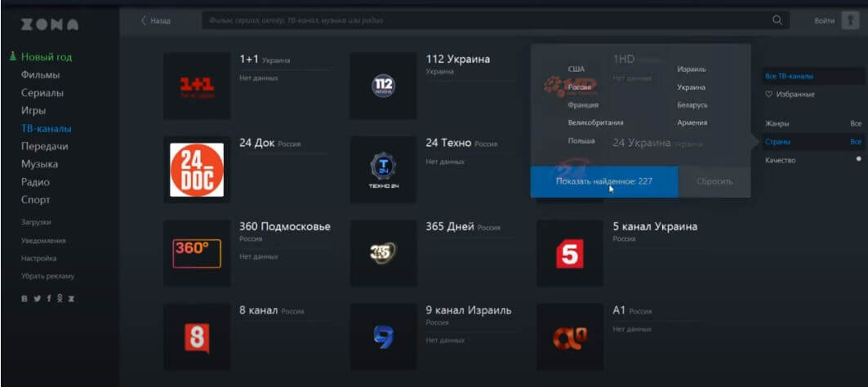Open the 8 канал channel logo
Image resolution: width=868 pixels, height=387 pixels.
coord(197,336)
